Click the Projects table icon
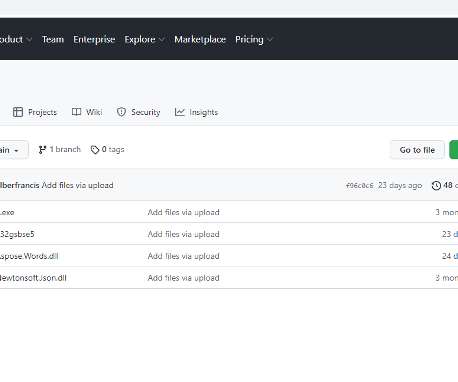 coord(18,112)
